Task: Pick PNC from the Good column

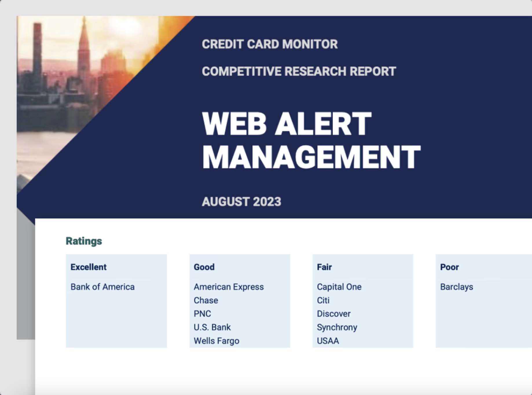Action: pyautogui.click(x=202, y=314)
